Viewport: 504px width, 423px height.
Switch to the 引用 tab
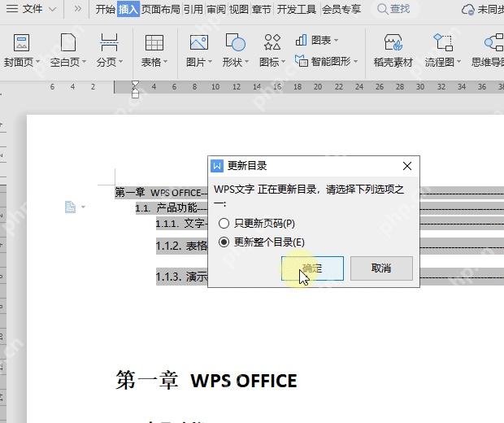pyautogui.click(x=193, y=9)
